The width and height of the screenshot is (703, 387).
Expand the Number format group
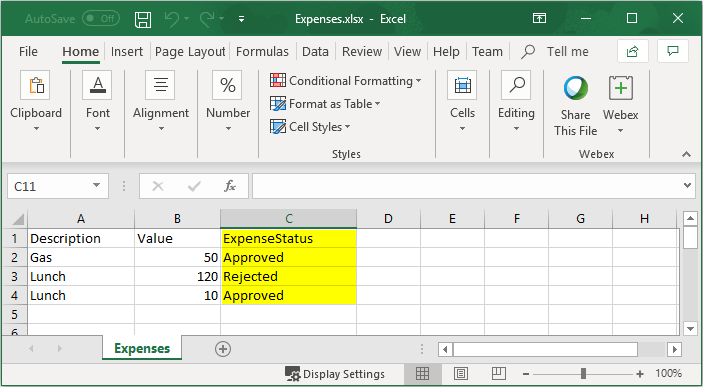[x=228, y=101]
